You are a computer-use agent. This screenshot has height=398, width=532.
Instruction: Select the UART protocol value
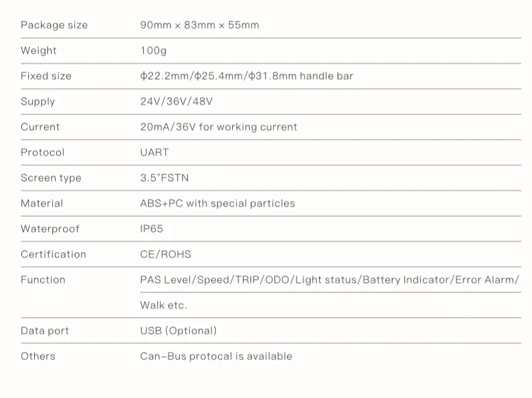[x=155, y=152]
